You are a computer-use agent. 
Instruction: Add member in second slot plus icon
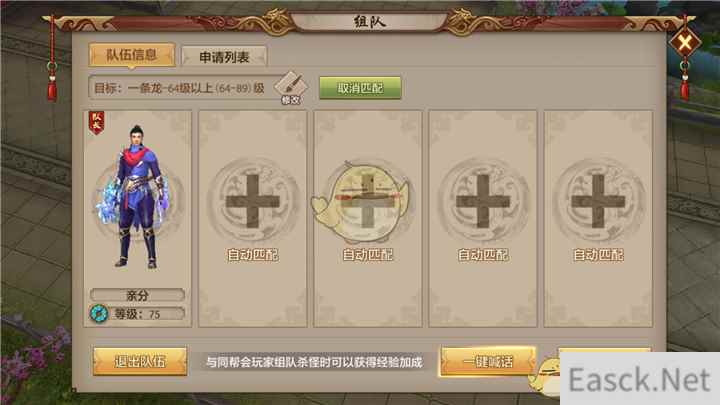(253, 202)
